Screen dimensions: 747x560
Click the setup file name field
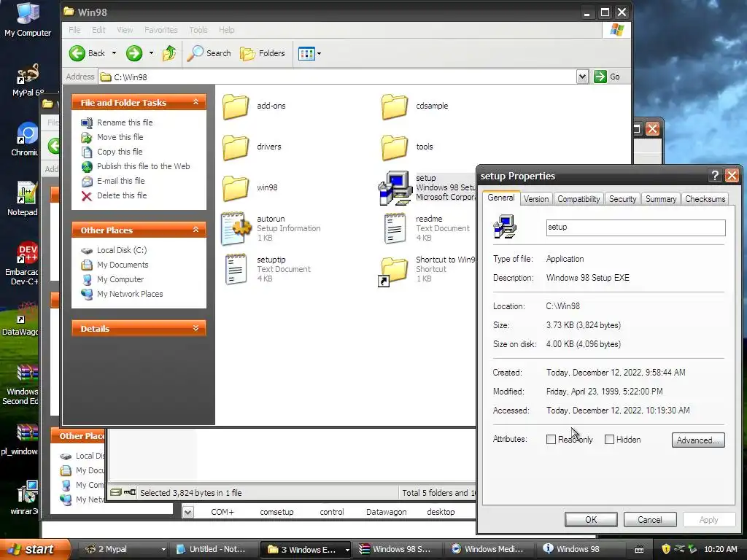pos(635,227)
